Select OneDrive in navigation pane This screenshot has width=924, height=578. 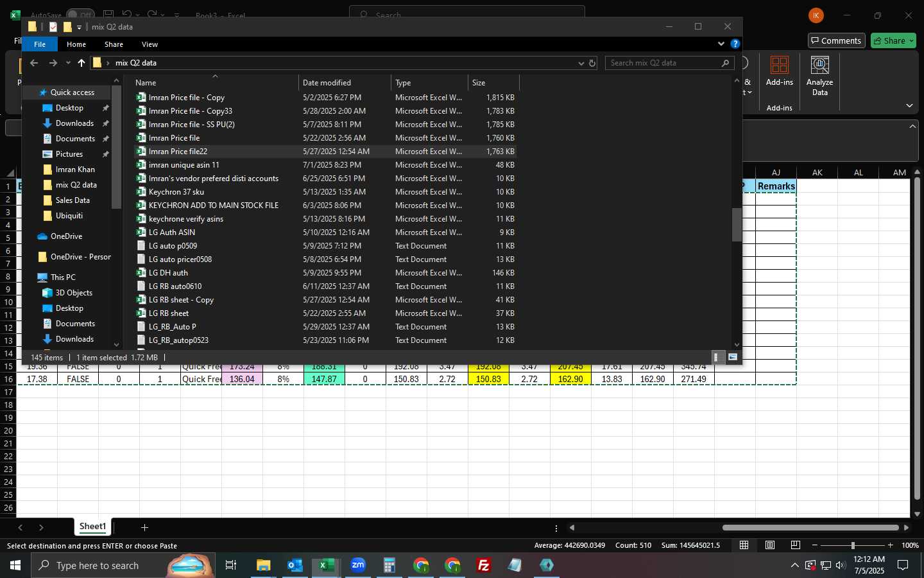66,236
